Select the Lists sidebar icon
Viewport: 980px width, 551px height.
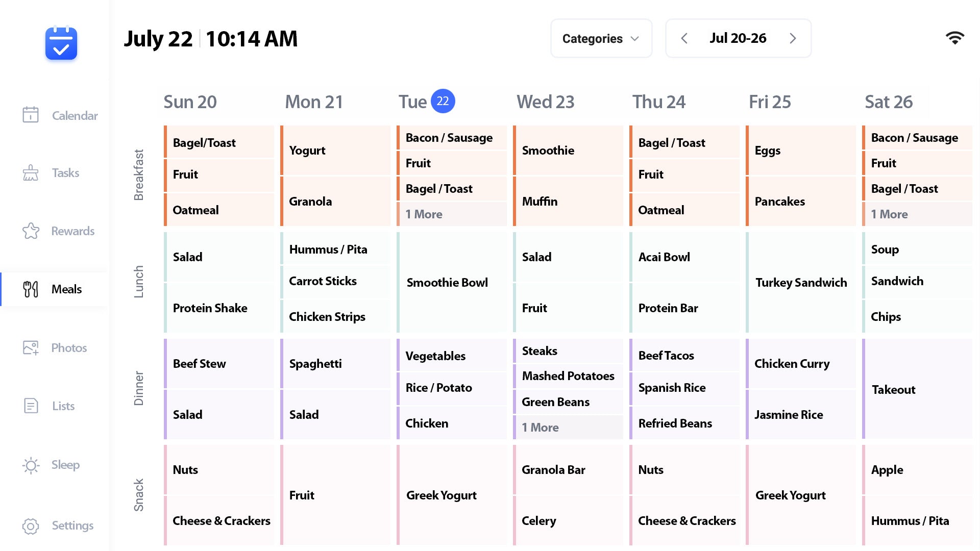click(x=31, y=406)
